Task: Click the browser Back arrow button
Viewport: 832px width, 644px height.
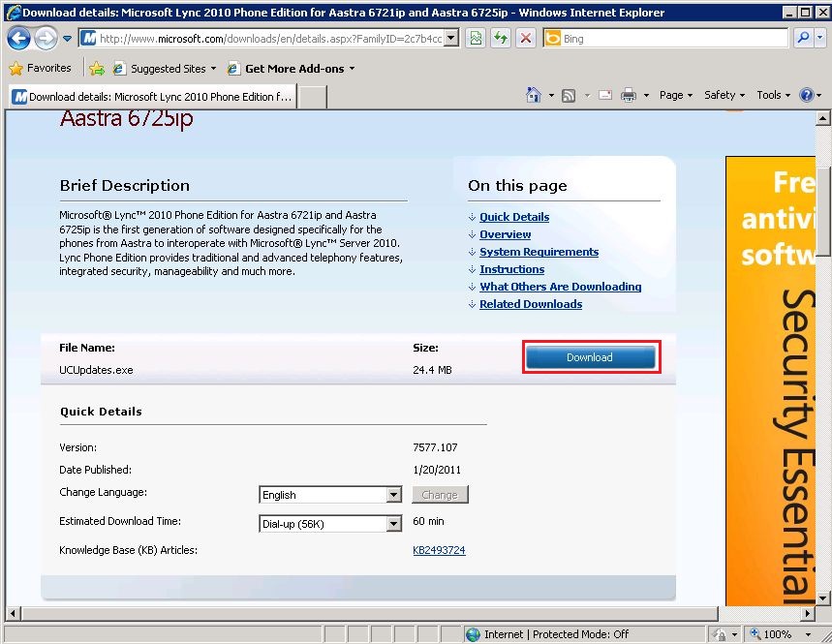Action: (18, 38)
